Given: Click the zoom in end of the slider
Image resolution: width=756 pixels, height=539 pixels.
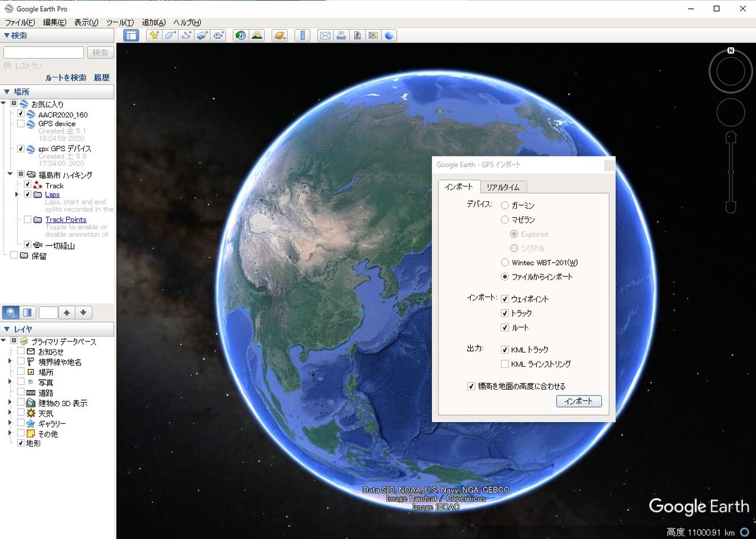Looking at the screenshot, I should click(731, 138).
